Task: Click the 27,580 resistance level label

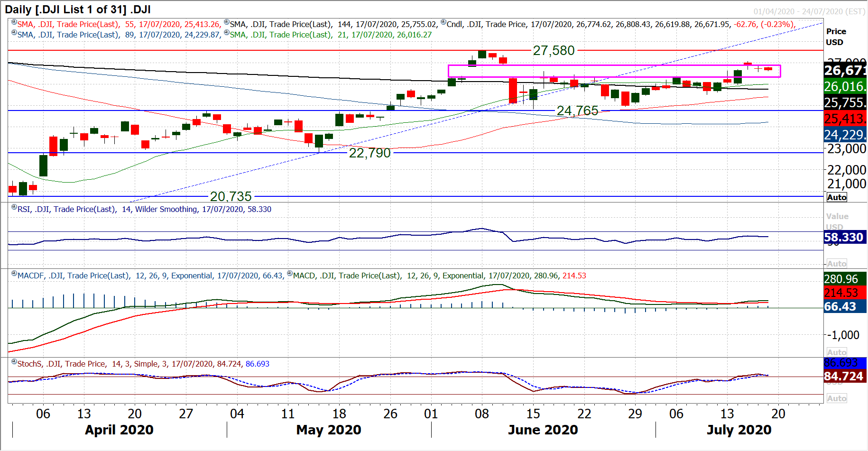Action: click(554, 50)
